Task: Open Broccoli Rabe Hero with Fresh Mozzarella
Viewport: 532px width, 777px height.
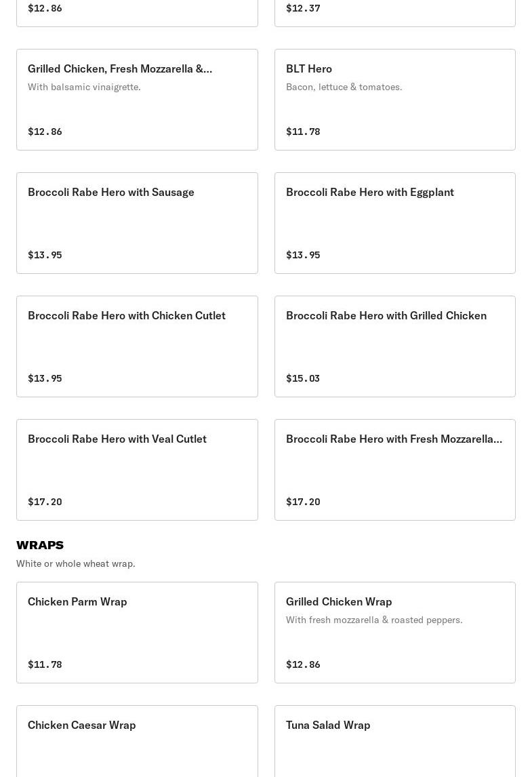Action: (x=394, y=470)
